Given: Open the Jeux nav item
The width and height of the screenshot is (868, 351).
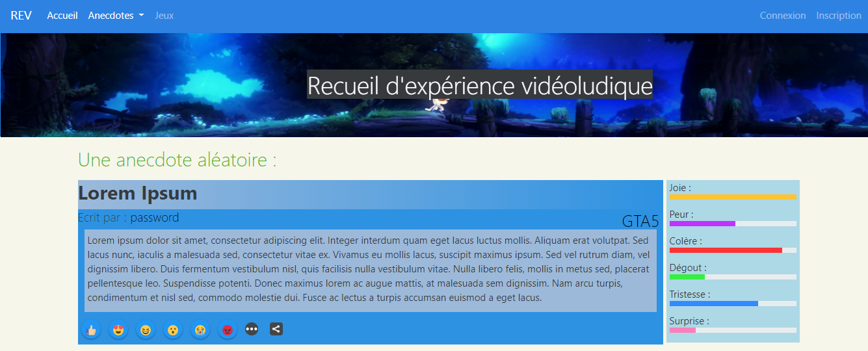Looking at the screenshot, I should [x=164, y=16].
